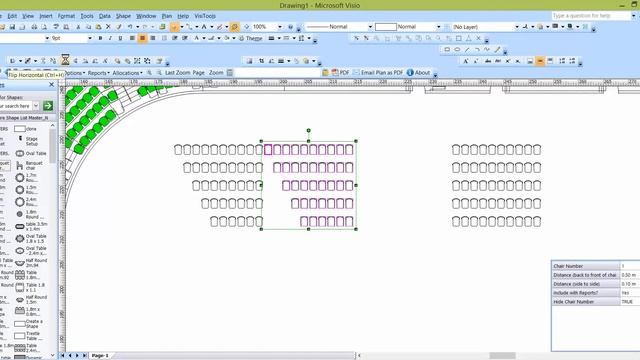Click the hourglass icon in the action toolbar
The height and width of the screenshot is (360, 640).
tap(65, 60)
